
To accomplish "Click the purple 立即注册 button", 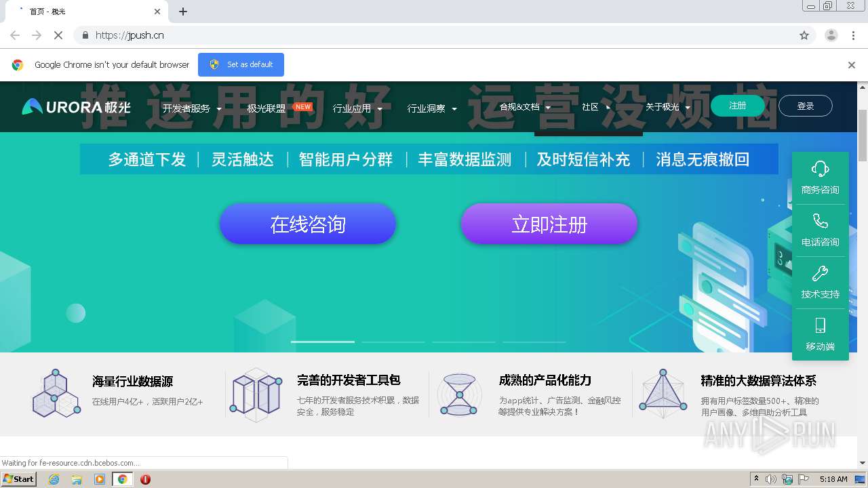I will click(549, 224).
